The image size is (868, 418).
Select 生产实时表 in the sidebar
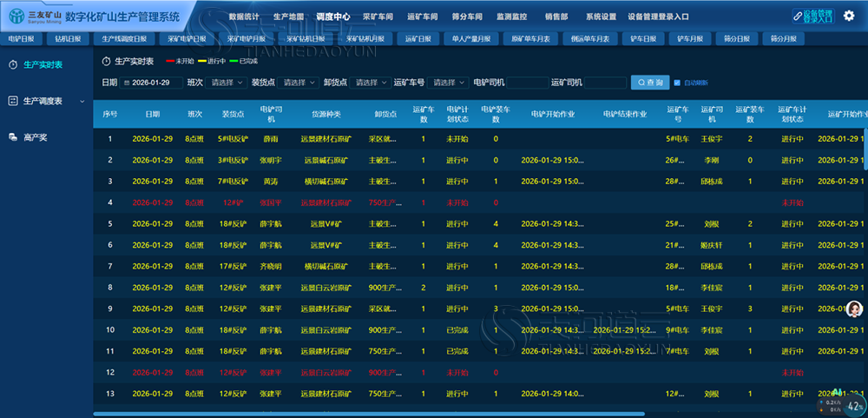pos(43,65)
